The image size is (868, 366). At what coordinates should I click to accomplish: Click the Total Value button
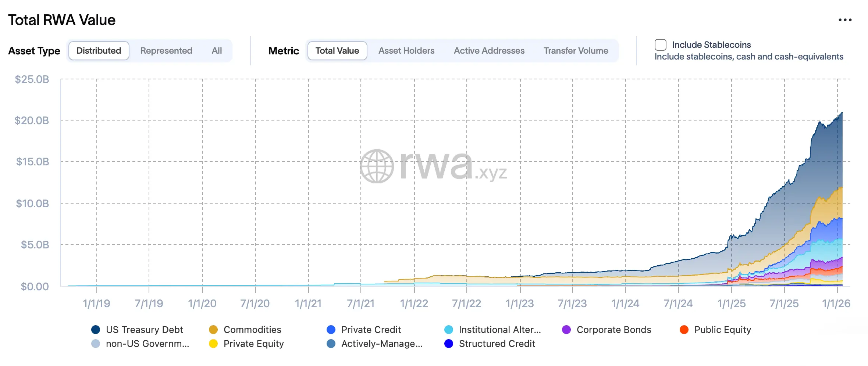[337, 51]
